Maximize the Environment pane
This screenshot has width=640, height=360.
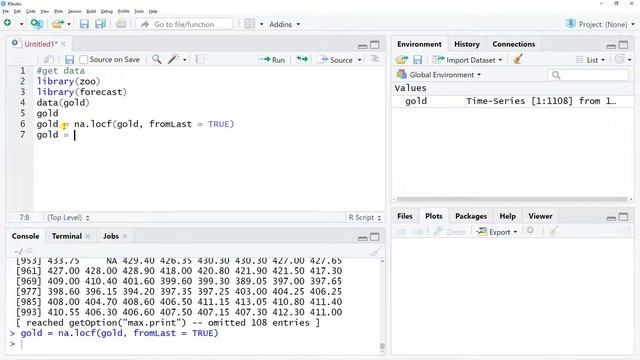pos(623,45)
